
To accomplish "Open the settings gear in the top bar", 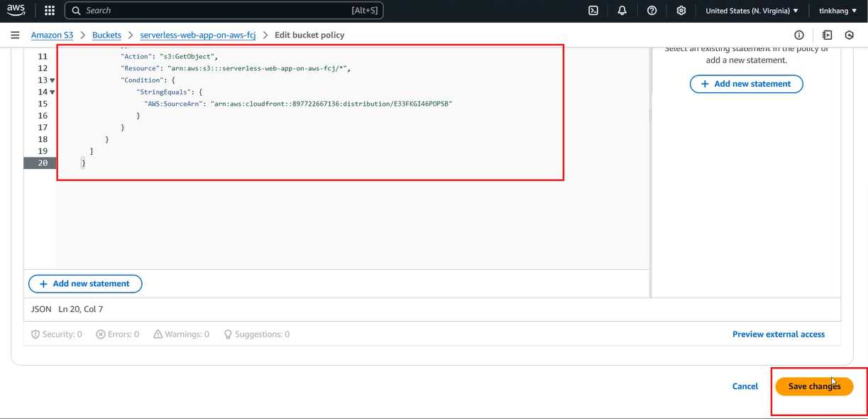I will point(681,11).
